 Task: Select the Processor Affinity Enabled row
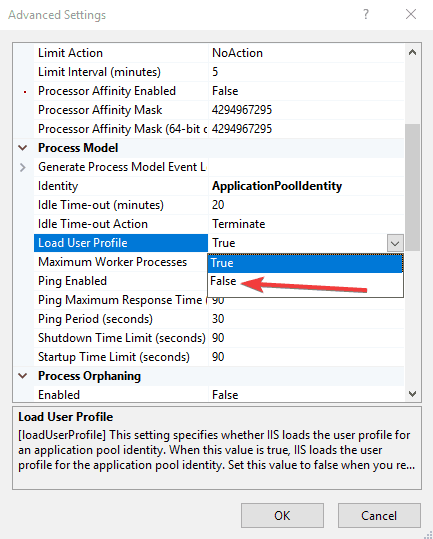tap(219, 91)
